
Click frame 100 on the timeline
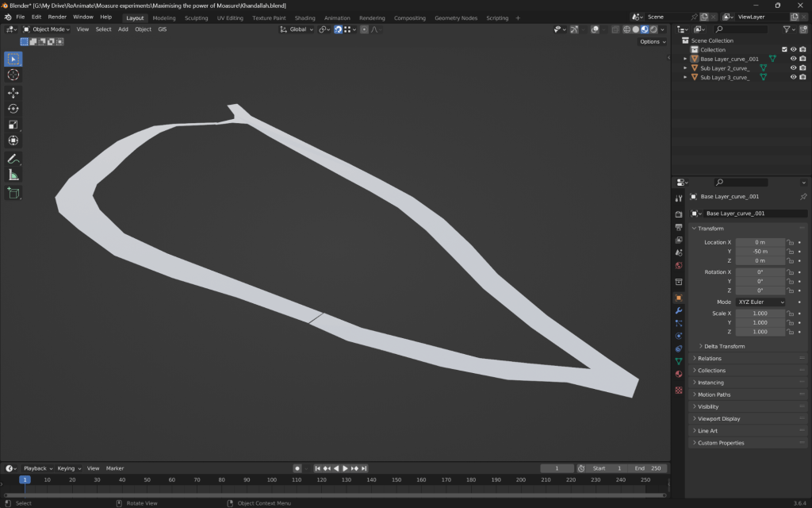click(x=272, y=480)
